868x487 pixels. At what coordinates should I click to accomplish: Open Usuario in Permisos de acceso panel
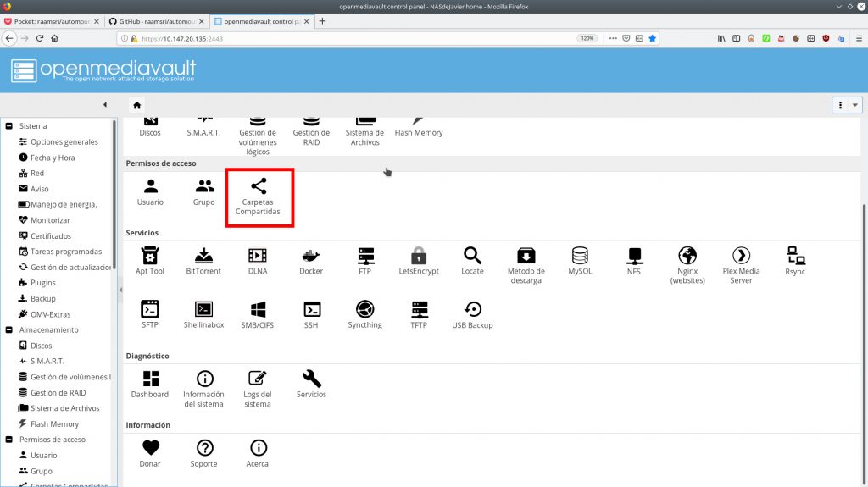coord(150,192)
